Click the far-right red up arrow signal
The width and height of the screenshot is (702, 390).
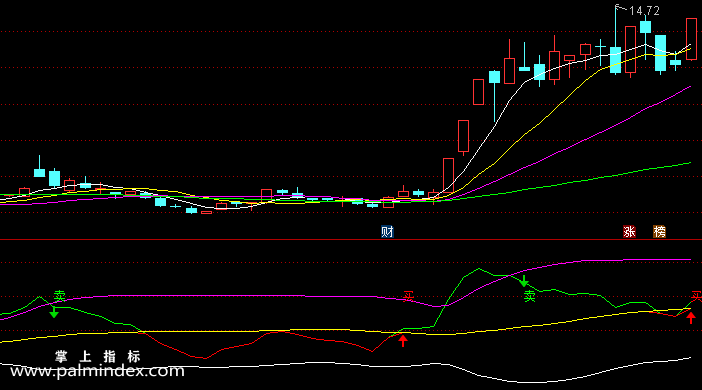[x=691, y=318]
